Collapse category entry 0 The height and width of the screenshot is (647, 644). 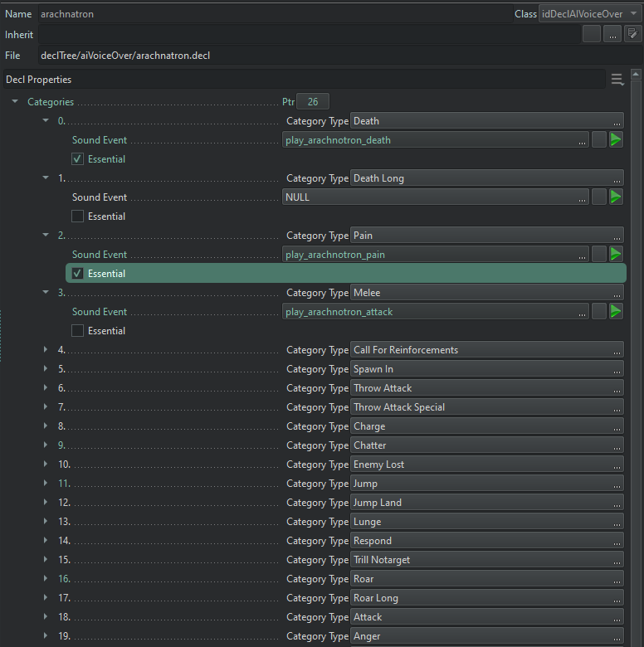click(46, 120)
